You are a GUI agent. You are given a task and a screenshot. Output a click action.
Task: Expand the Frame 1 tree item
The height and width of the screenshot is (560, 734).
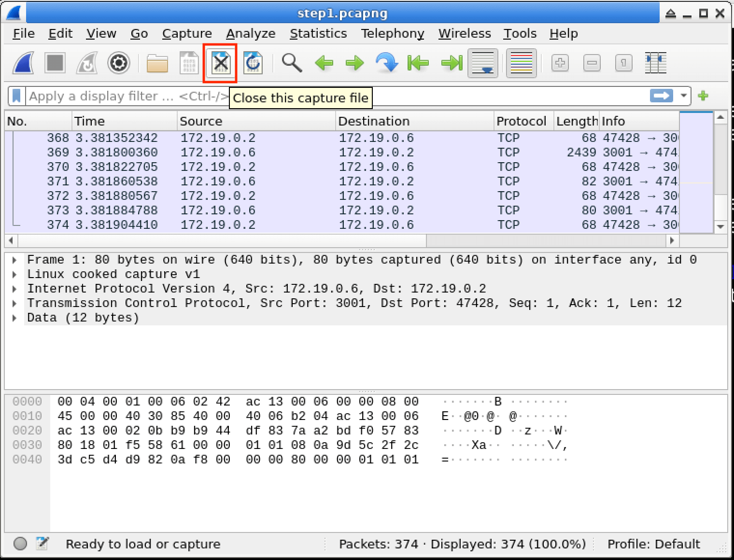click(x=14, y=260)
